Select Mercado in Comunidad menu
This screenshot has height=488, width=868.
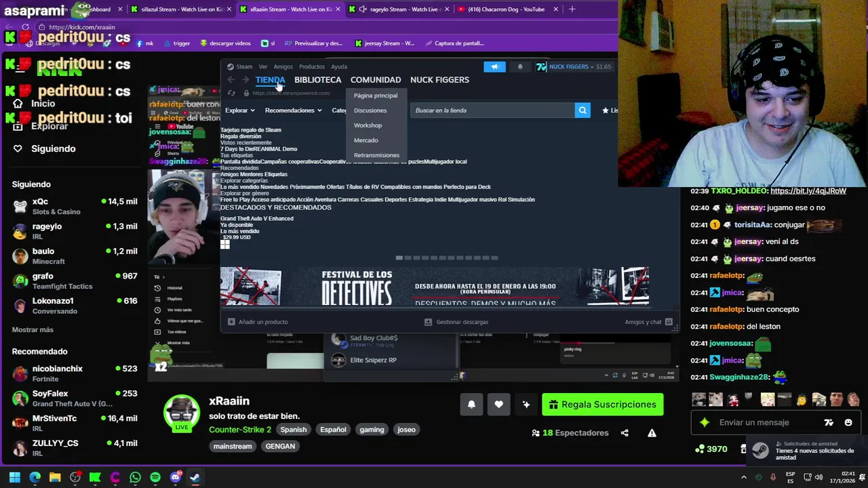click(x=366, y=140)
